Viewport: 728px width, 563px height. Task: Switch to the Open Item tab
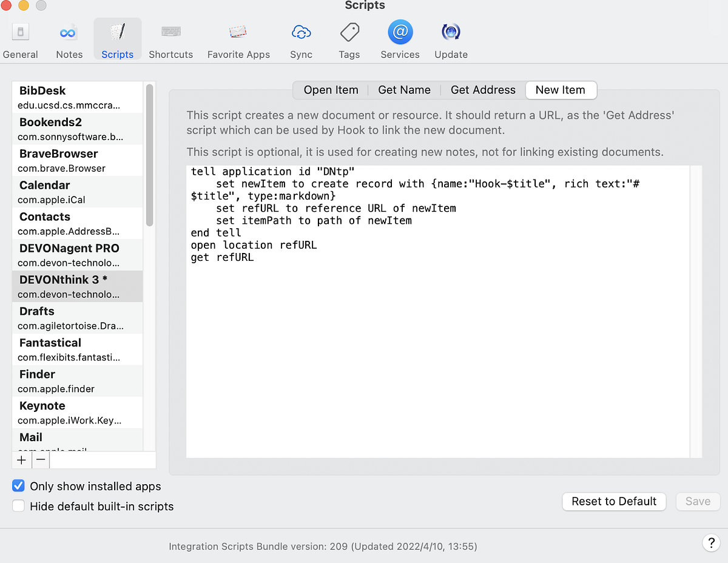pyautogui.click(x=331, y=90)
